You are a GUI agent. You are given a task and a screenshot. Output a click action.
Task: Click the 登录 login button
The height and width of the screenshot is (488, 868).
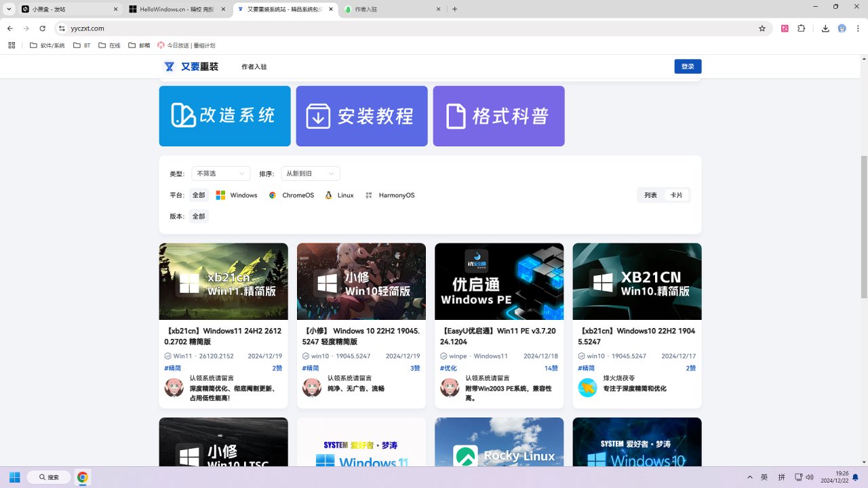coord(688,66)
